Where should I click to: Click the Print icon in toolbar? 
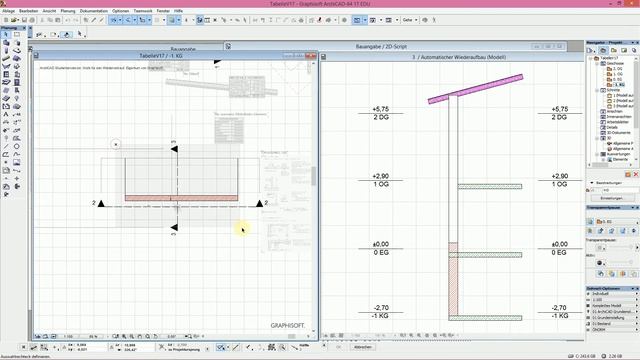tap(32, 20)
